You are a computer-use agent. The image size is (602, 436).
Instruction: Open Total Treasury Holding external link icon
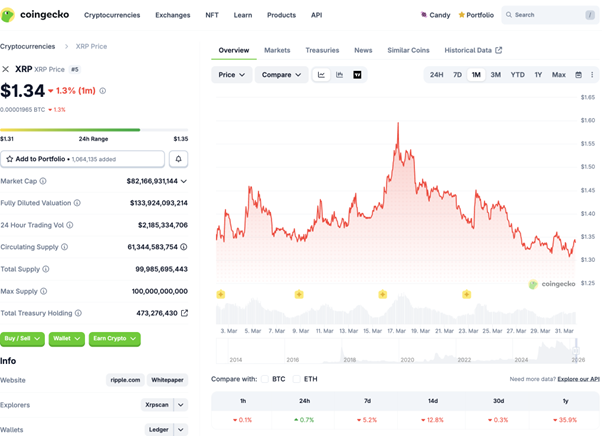(183, 313)
